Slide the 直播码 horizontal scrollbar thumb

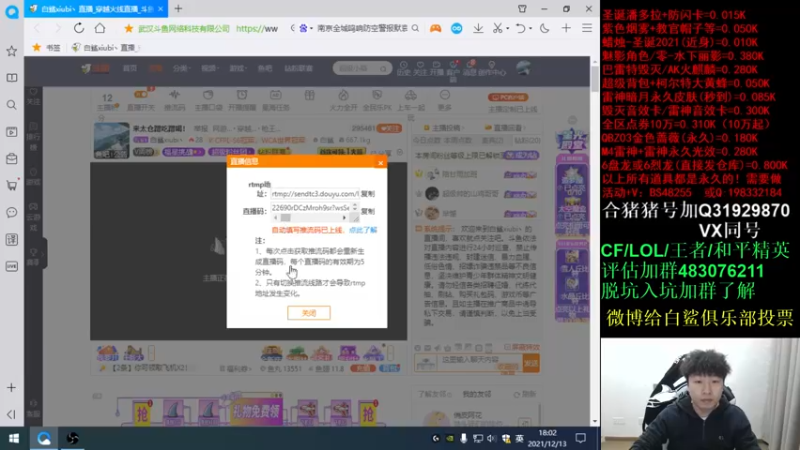(286, 218)
